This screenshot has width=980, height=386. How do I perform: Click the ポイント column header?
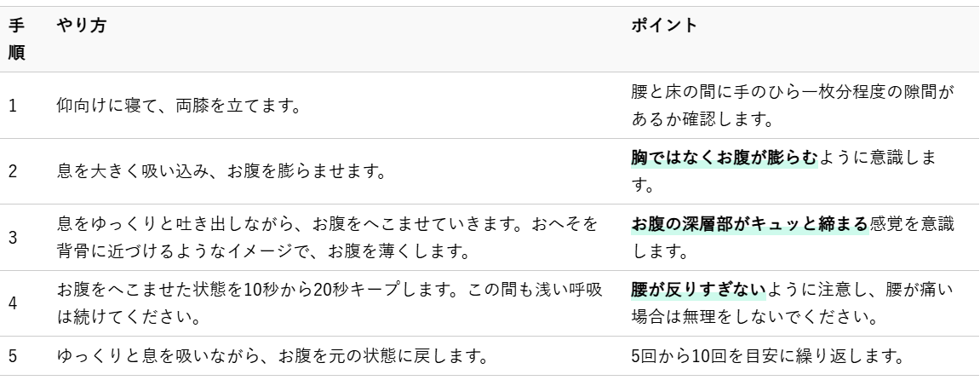coord(663,26)
